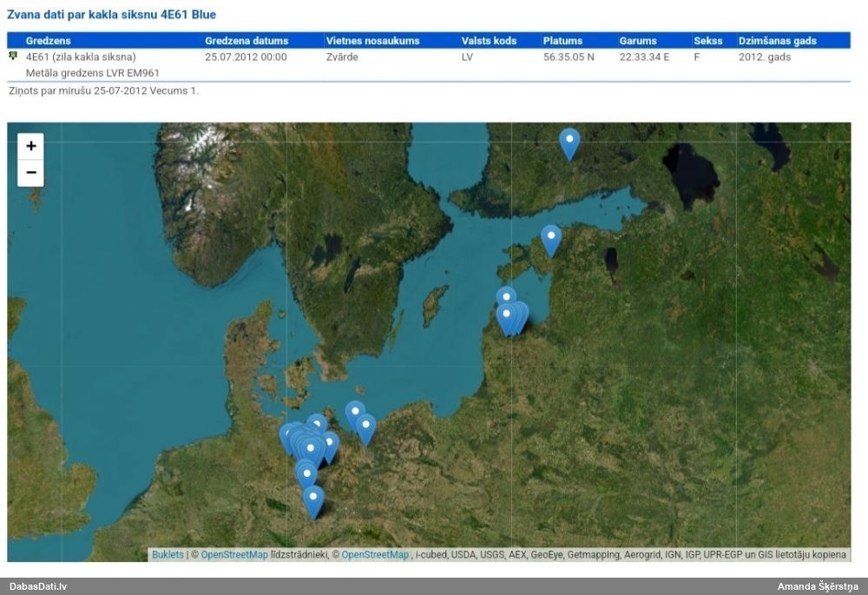Image resolution: width=868 pixels, height=595 pixels.
Task: Sort by the Gredzens column header
Action: pos(49,41)
